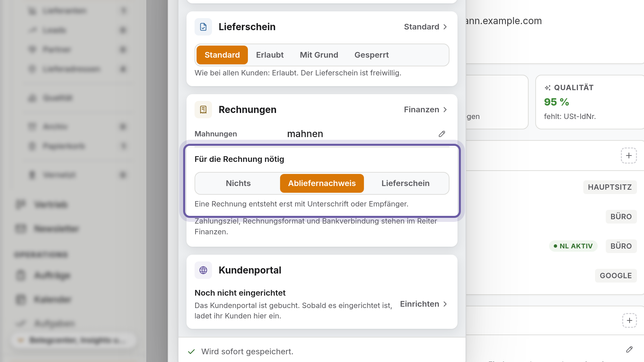Image resolution: width=644 pixels, height=362 pixels.
Task: Open the Finanzen link in Rechnungen header
Action: [x=426, y=110]
